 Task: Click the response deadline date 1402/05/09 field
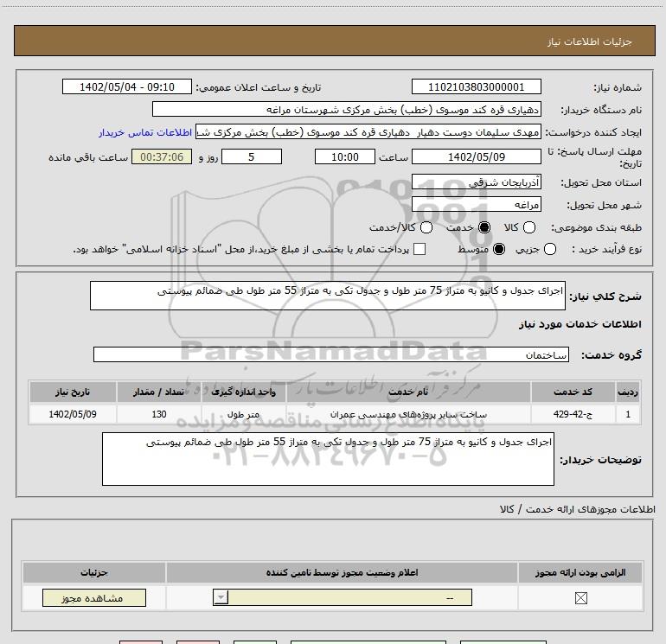point(476,157)
